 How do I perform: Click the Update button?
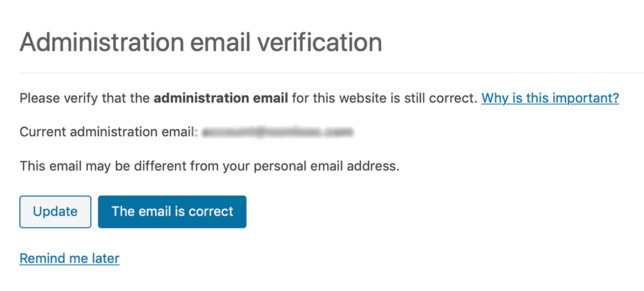pyautogui.click(x=55, y=212)
